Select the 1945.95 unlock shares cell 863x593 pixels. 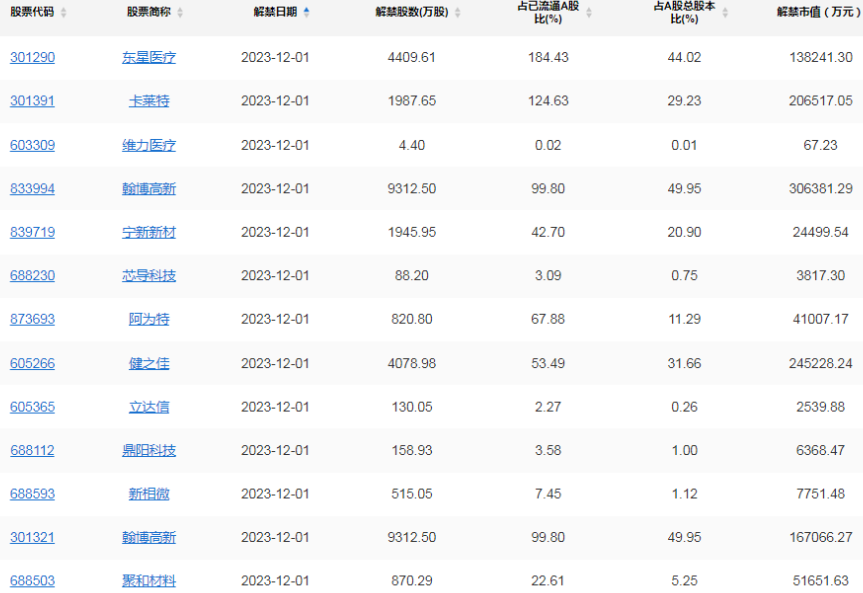[x=412, y=232]
